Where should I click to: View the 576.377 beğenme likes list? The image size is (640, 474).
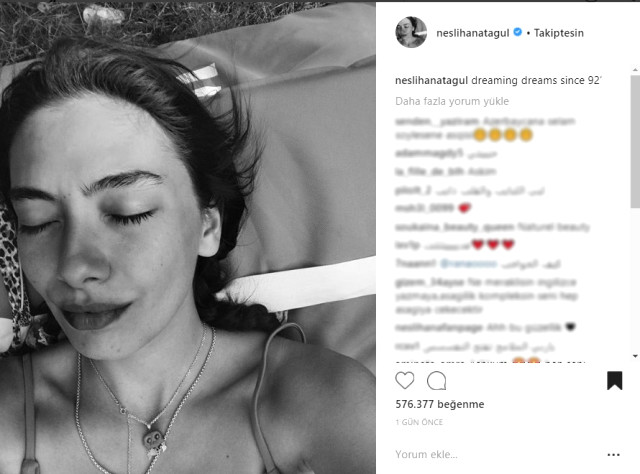click(440, 404)
